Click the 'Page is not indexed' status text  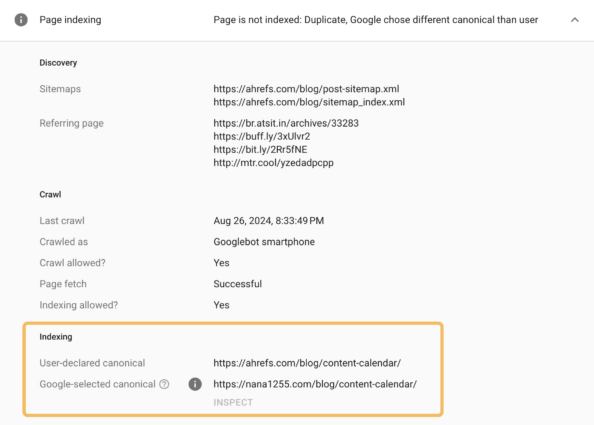[375, 20]
